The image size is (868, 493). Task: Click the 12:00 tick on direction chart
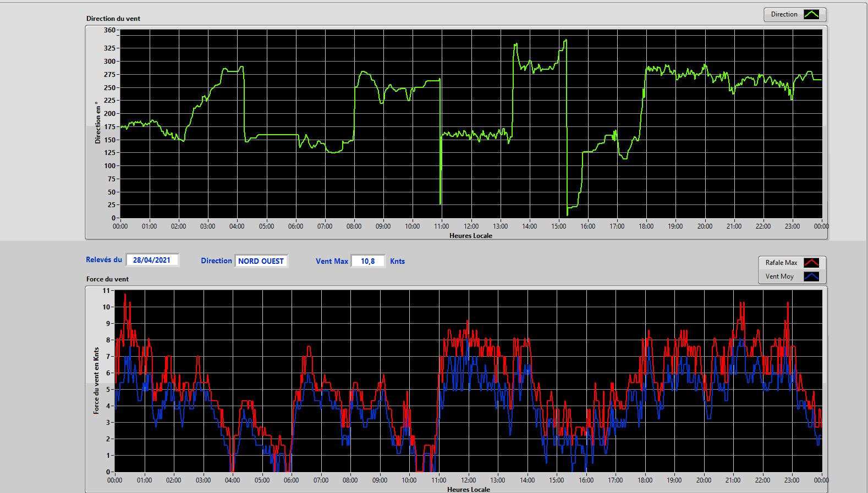(471, 226)
